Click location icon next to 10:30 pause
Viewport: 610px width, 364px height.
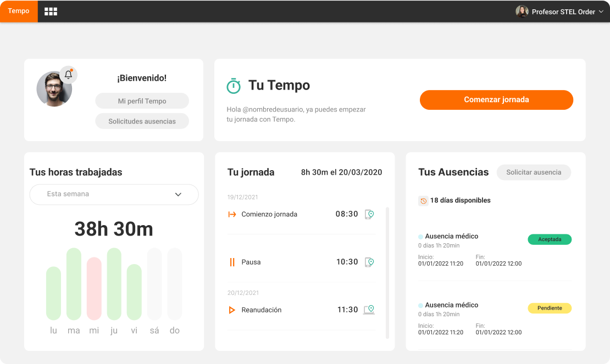369,262
